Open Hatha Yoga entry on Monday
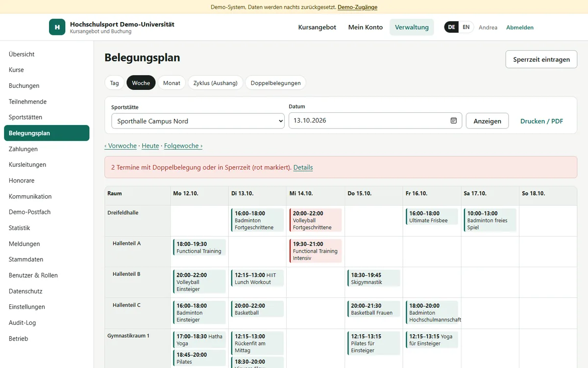The width and height of the screenshot is (588, 368). [x=199, y=340]
